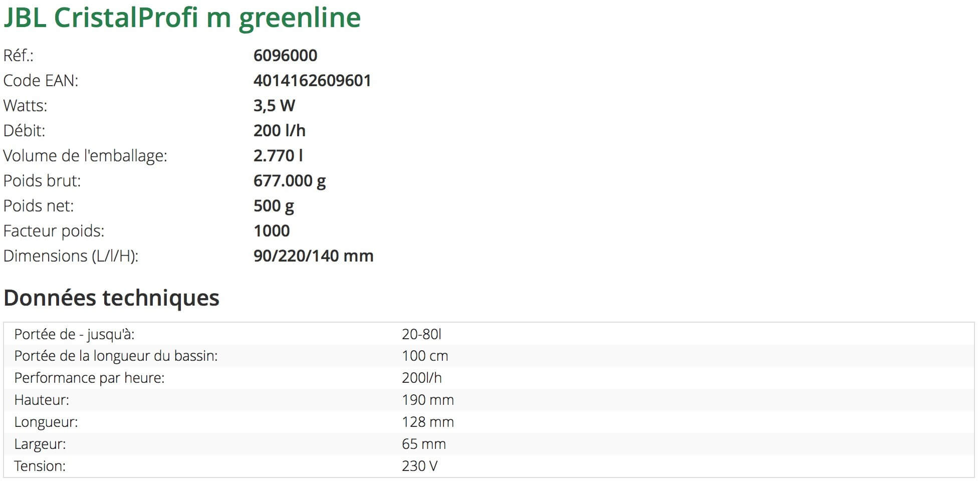Screen dimensions: 980x486
Task: Select the 500 g value
Action: 274,206
